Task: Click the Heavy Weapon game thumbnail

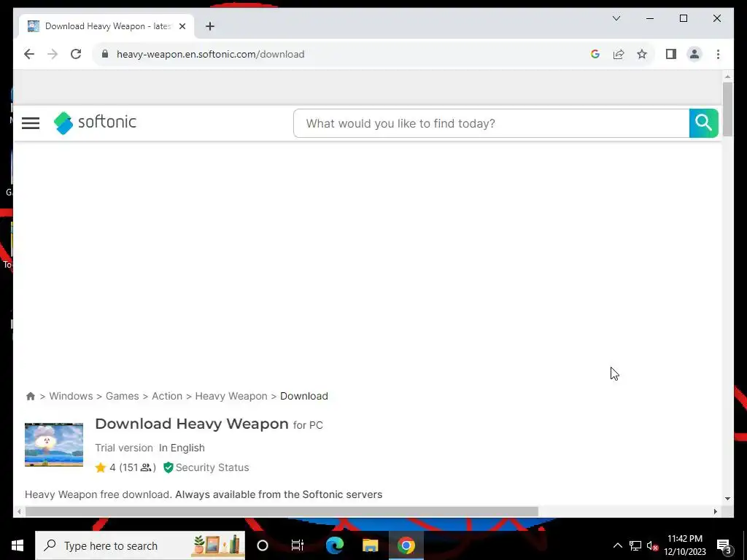Action: point(54,445)
